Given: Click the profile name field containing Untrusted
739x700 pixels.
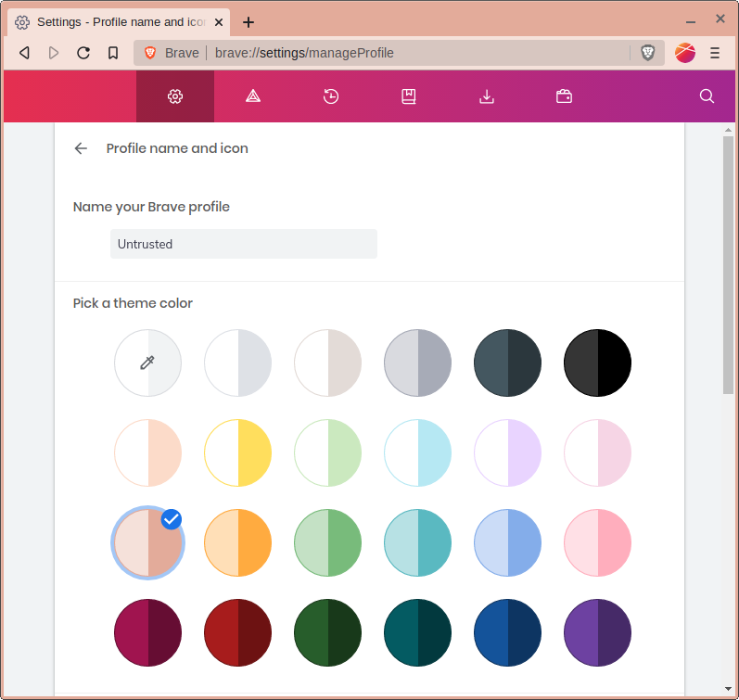Looking at the screenshot, I should click(x=243, y=244).
